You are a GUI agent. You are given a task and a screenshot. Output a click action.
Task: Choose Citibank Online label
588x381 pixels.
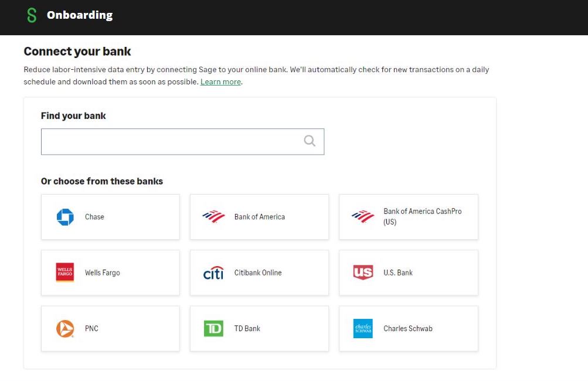pyautogui.click(x=258, y=273)
